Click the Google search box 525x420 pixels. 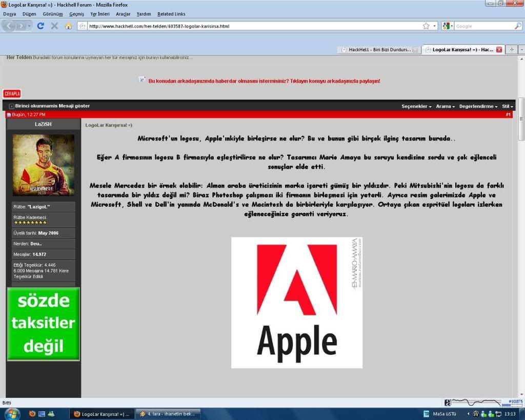point(484,26)
